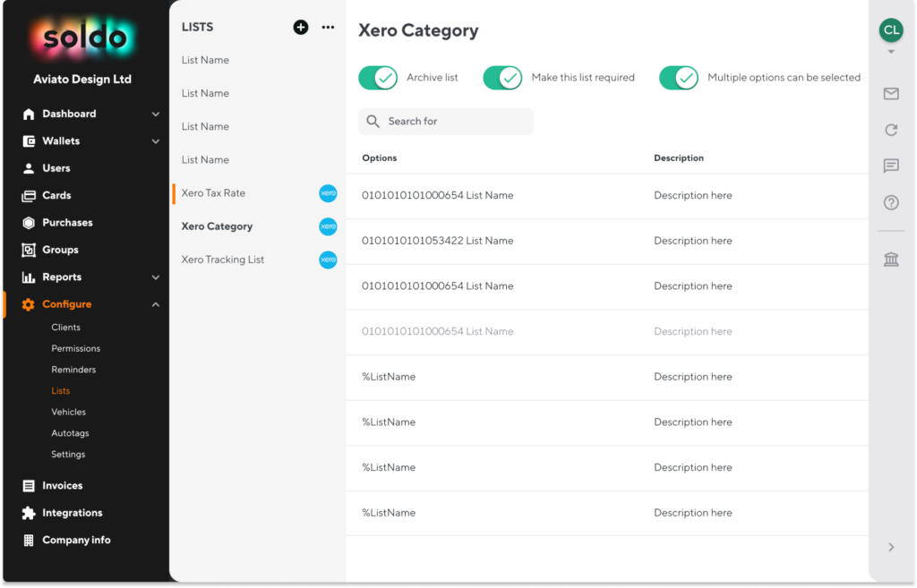Click Xero badge beside Xero Tracking List

[328, 260]
